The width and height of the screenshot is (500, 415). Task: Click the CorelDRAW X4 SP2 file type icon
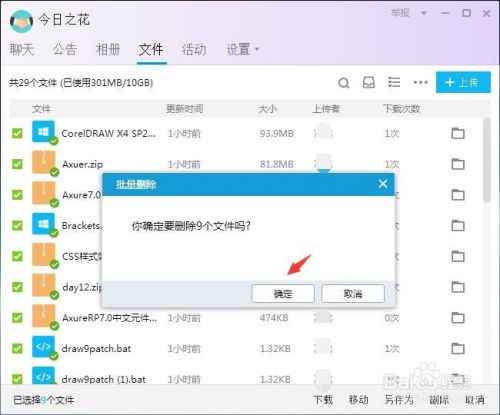click(44, 132)
